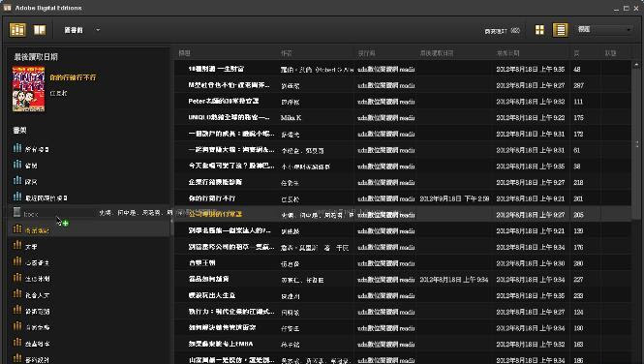Sort by the 標題 column header
The height and width of the screenshot is (364, 644).
184,53
